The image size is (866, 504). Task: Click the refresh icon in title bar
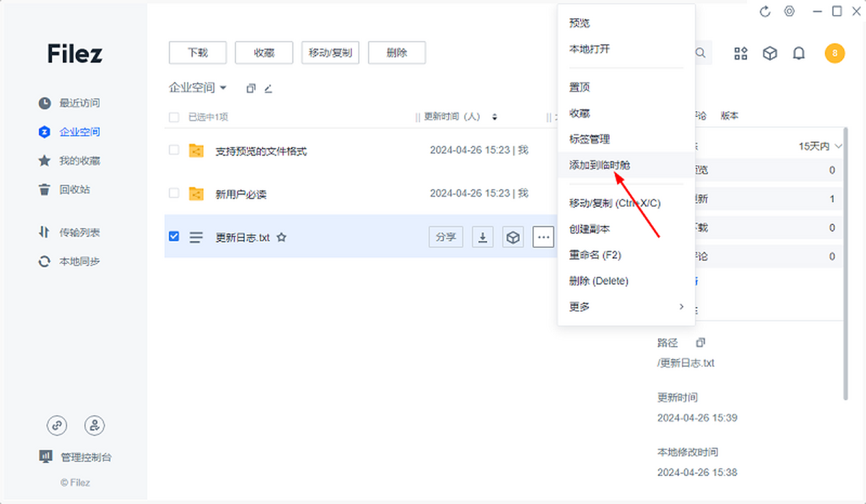pos(766,12)
